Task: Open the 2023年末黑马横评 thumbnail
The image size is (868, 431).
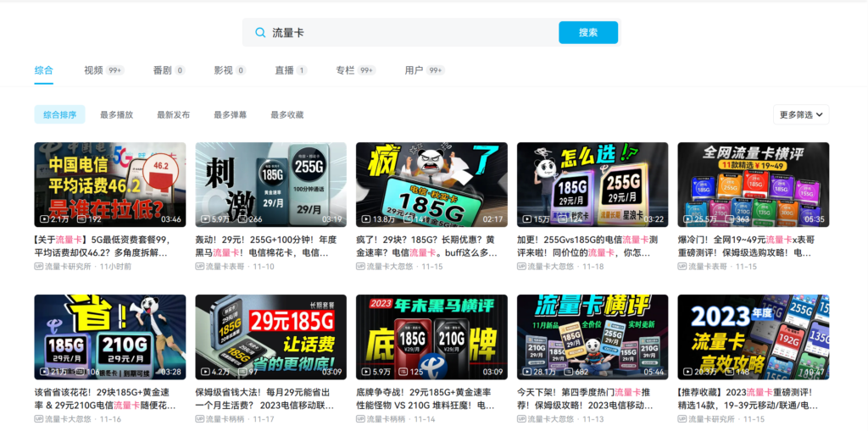Action: click(431, 337)
